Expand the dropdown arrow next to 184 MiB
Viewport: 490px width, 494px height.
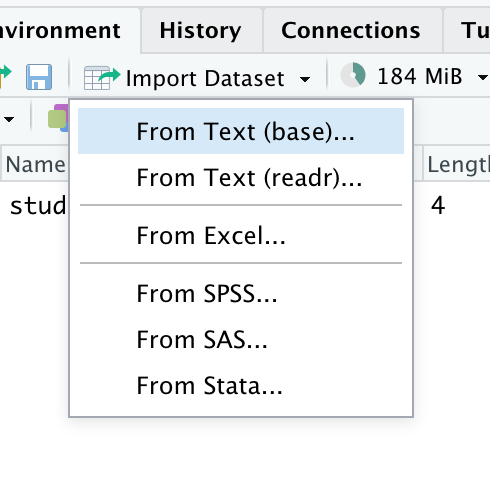click(483, 78)
